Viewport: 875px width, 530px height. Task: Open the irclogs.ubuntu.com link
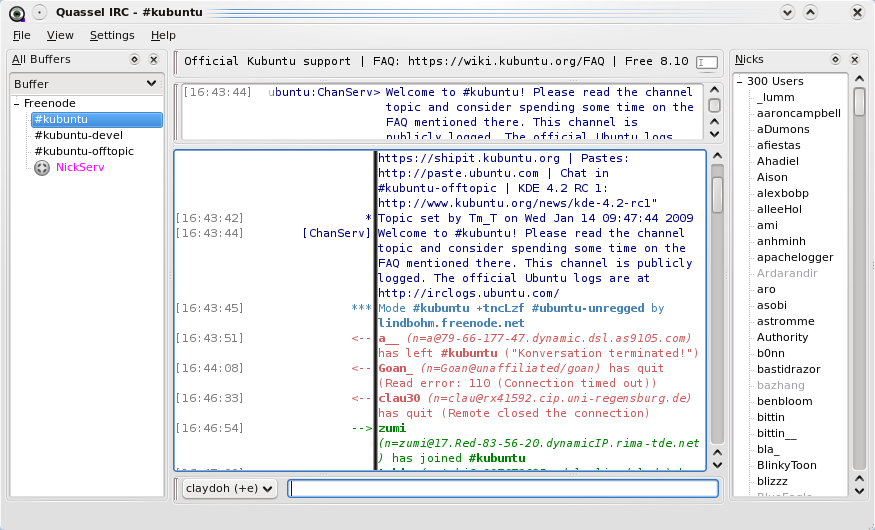coord(469,293)
